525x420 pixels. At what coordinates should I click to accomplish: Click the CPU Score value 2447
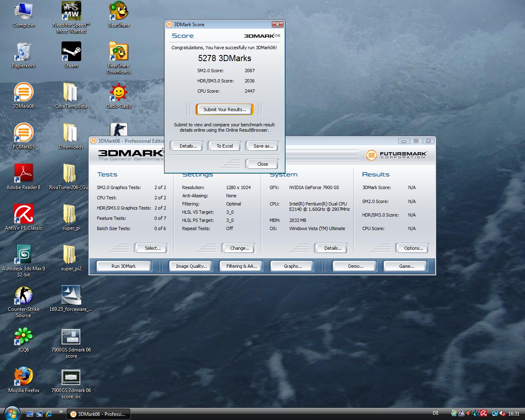249,91
